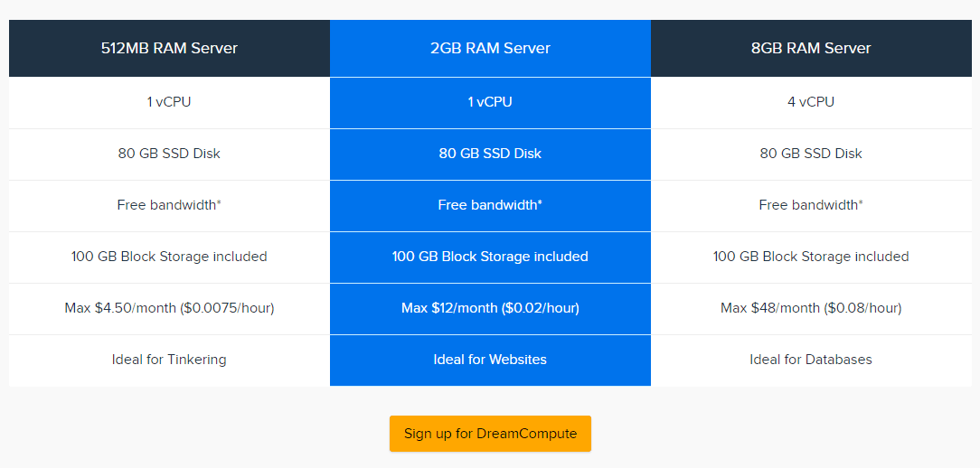Viewport: 980px width, 468px height.
Task: Click 1 vCPU in 2GB column
Action: [490, 102]
